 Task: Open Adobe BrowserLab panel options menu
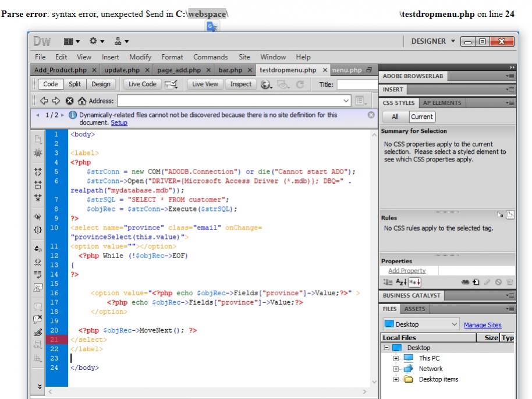[510, 76]
